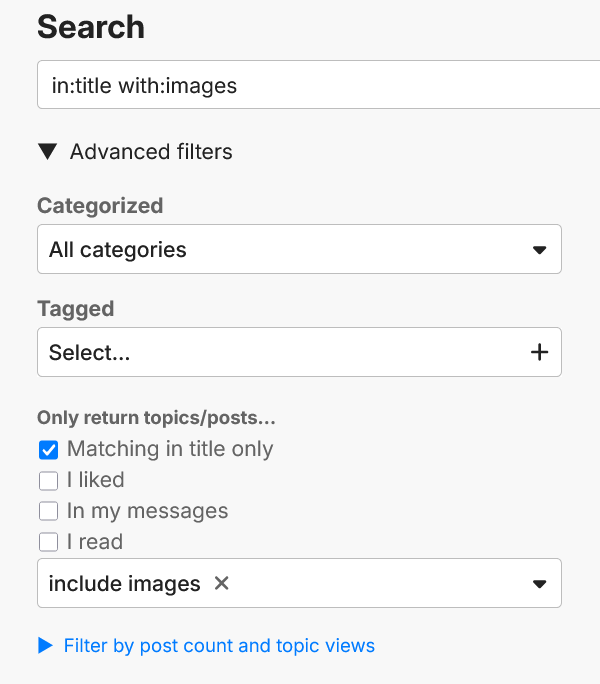Click the caret arrow on All categories

coord(539,249)
